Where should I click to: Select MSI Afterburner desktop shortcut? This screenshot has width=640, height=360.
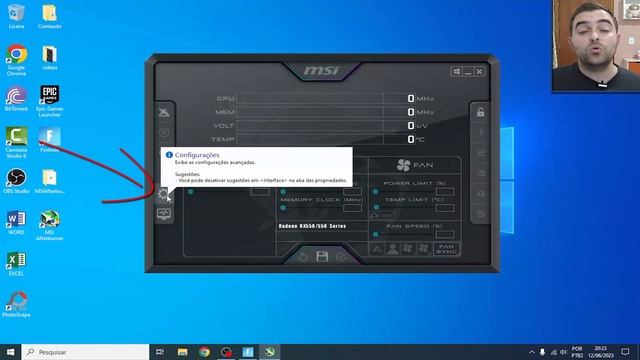[49, 225]
